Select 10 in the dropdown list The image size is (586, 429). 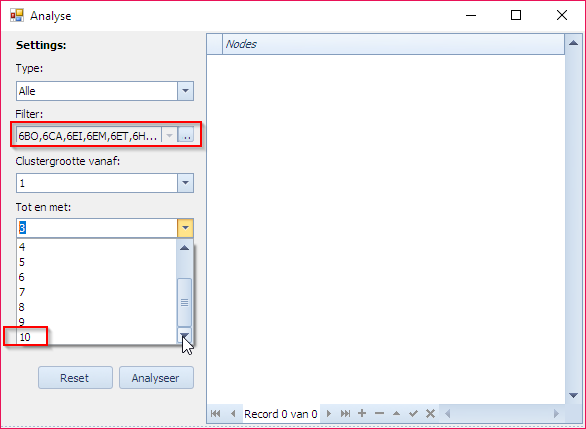pos(96,337)
